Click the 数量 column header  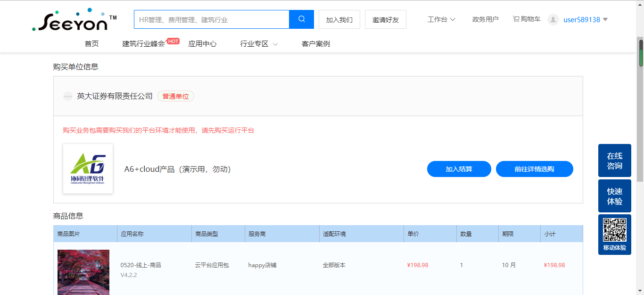tap(478, 234)
